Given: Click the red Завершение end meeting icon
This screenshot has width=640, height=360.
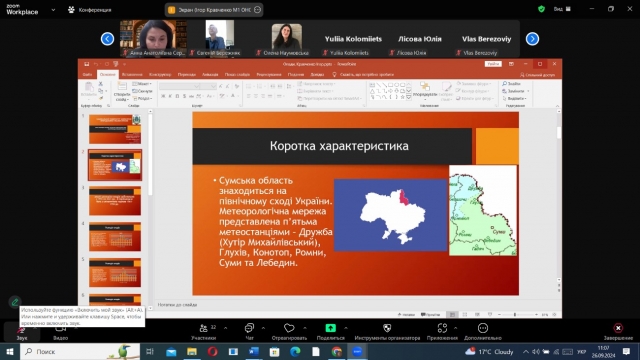Looking at the screenshot, I should (x=618, y=328).
